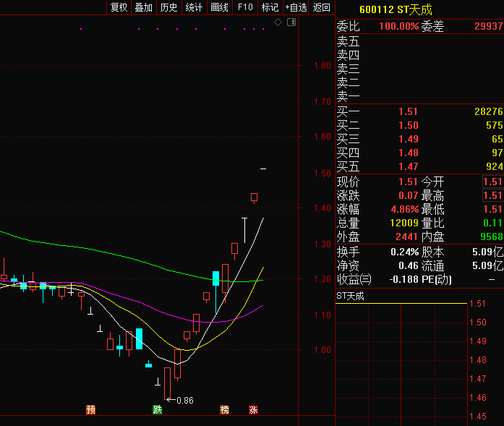Toggle the side panel layout icon
This screenshot has width=504, height=426.
point(291,22)
